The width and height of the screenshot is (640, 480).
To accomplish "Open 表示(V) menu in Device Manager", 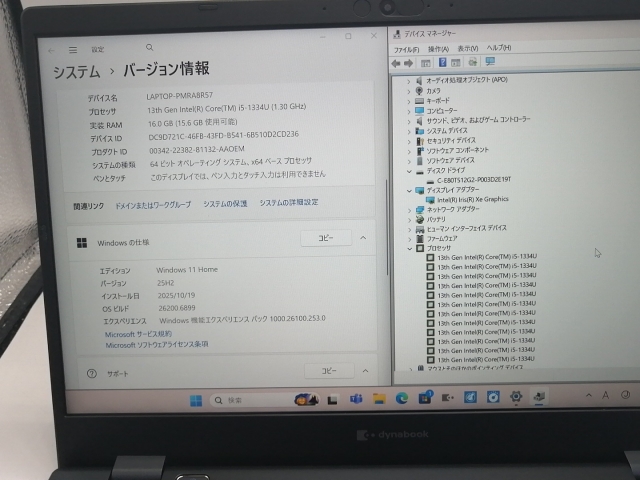I will 467,48.
